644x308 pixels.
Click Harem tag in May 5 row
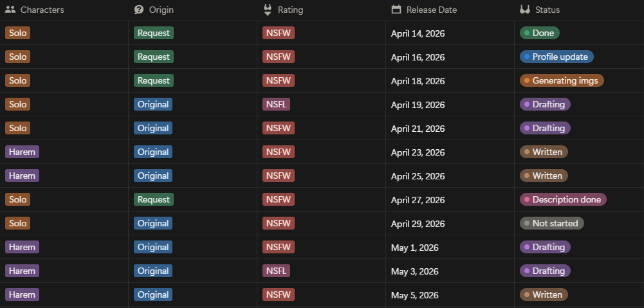tap(22, 295)
